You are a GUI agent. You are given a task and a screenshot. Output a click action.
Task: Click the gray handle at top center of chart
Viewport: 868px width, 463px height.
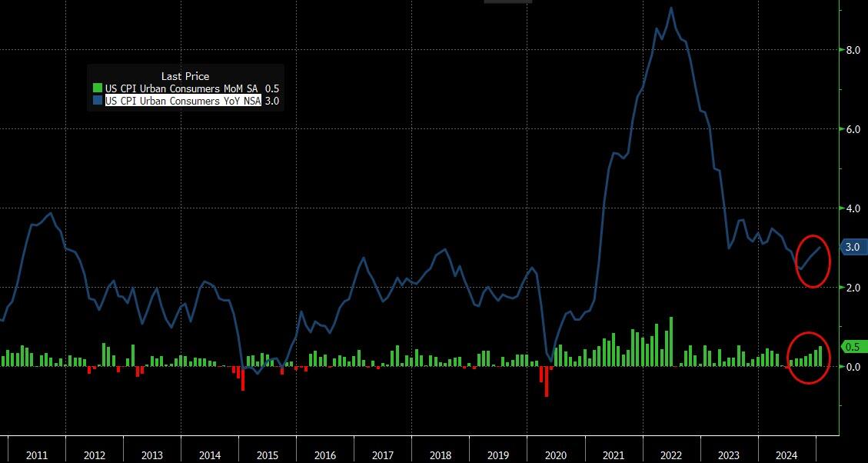(x=507, y=2)
